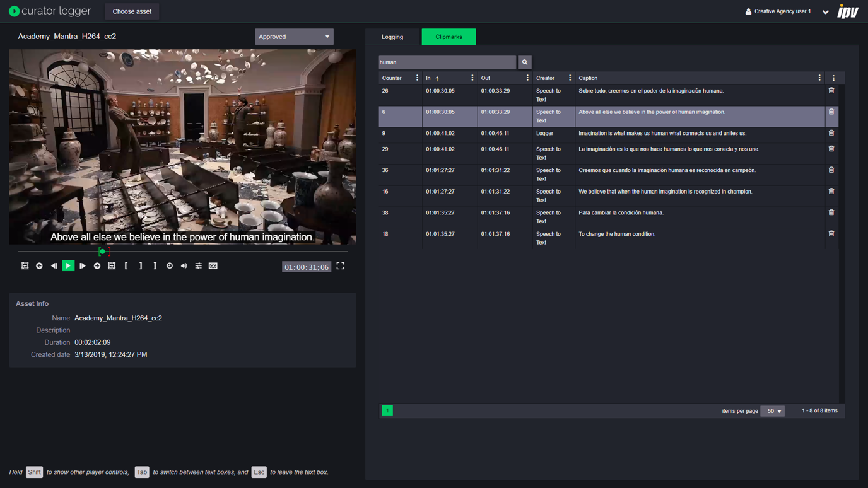Viewport: 868px width, 488px height.
Task: Open the items per page dropdown
Action: (773, 411)
